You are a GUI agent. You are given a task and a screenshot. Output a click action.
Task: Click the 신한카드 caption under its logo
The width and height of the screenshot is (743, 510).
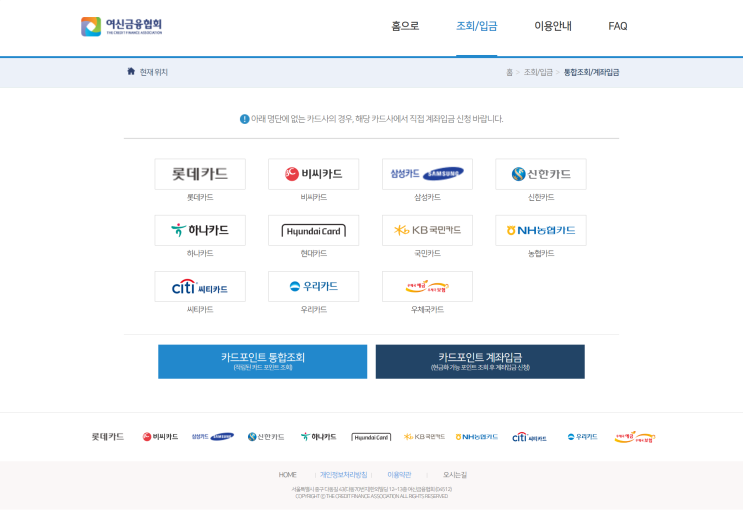[x=541, y=197]
